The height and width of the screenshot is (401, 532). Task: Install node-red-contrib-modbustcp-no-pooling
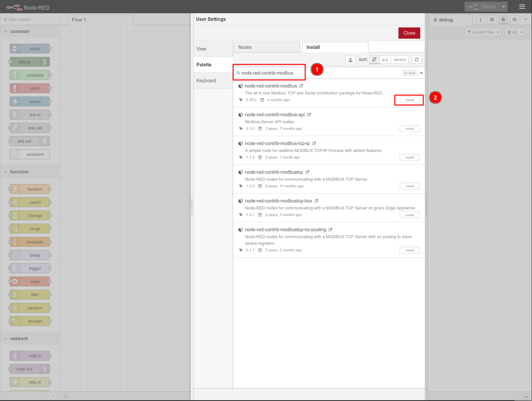click(409, 250)
